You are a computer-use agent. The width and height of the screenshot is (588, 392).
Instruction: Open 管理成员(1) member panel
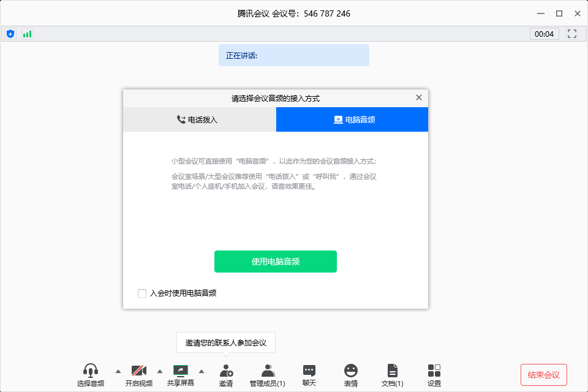click(x=268, y=375)
